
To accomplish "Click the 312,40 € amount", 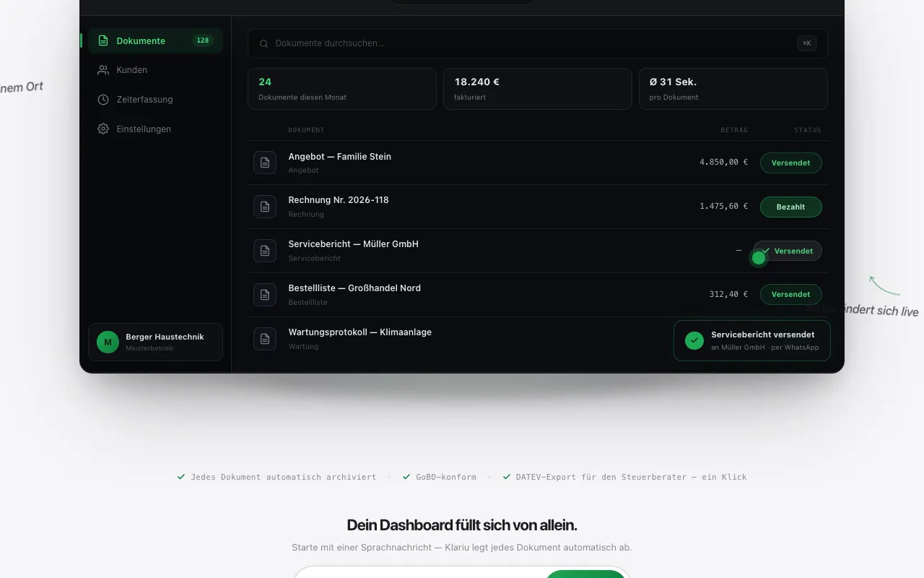I will (728, 295).
